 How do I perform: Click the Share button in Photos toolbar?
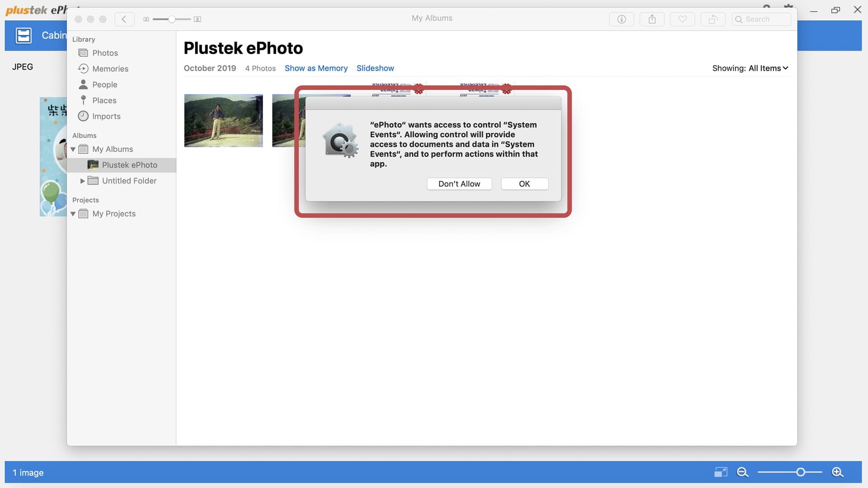(x=652, y=19)
